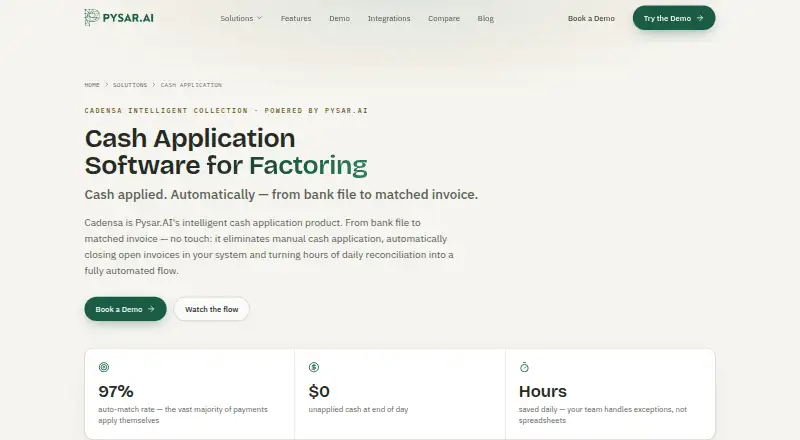Click the 'Cadensa Intelligent Collection' tagline
800x440 pixels.
pyautogui.click(x=226, y=110)
